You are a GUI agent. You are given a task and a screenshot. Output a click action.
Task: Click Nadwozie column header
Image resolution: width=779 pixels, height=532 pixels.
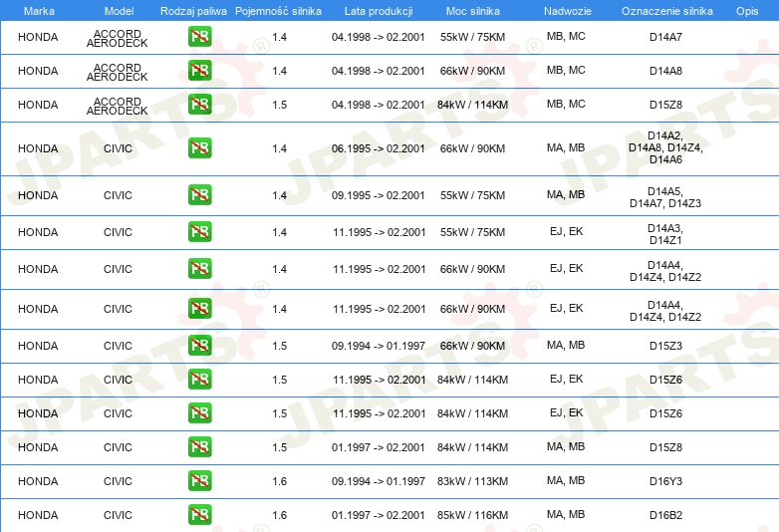click(x=568, y=11)
